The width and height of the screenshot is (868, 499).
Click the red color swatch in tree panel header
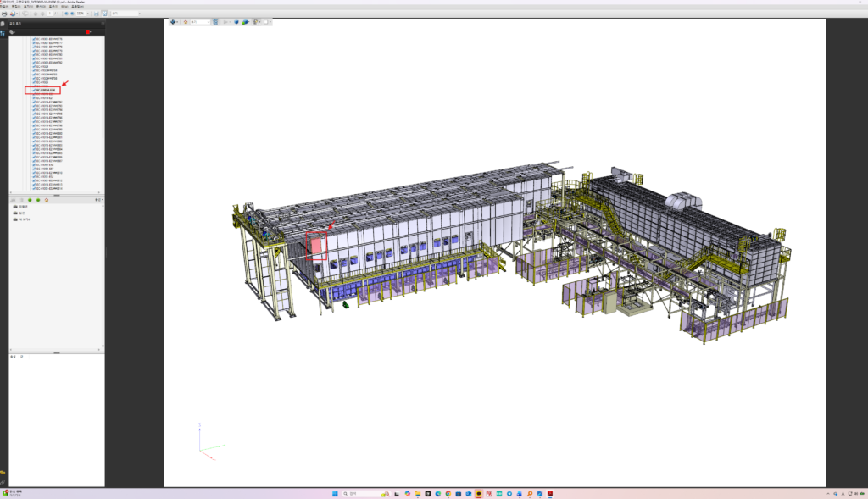coord(88,32)
